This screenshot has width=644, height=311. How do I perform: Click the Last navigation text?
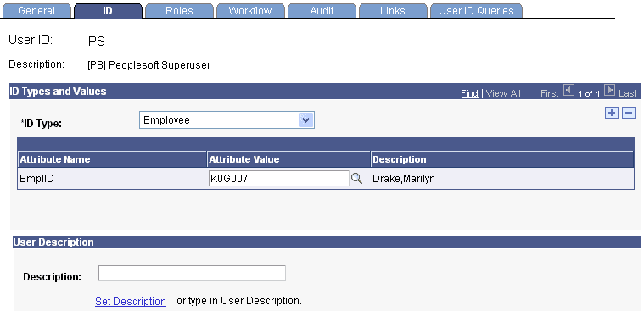tap(627, 93)
